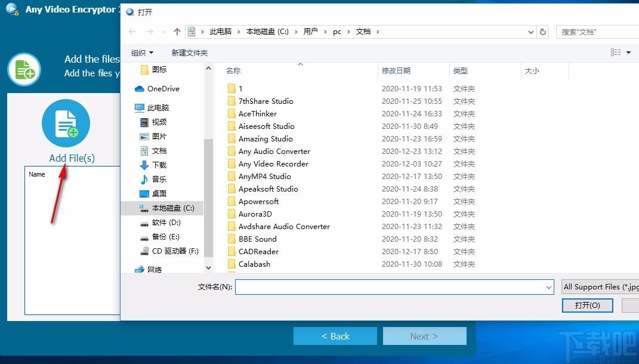Click the disabled Next button
The width and height of the screenshot is (639, 364).
pos(424,337)
